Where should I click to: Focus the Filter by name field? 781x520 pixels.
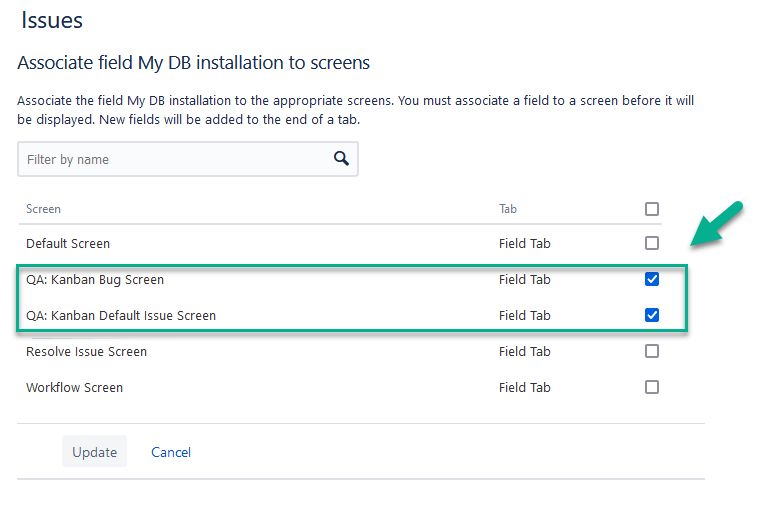click(175, 160)
